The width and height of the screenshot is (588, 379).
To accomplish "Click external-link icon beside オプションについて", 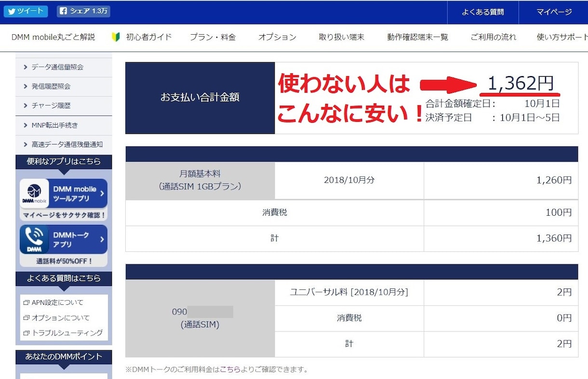I will pyautogui.click(x=26, y=318).
